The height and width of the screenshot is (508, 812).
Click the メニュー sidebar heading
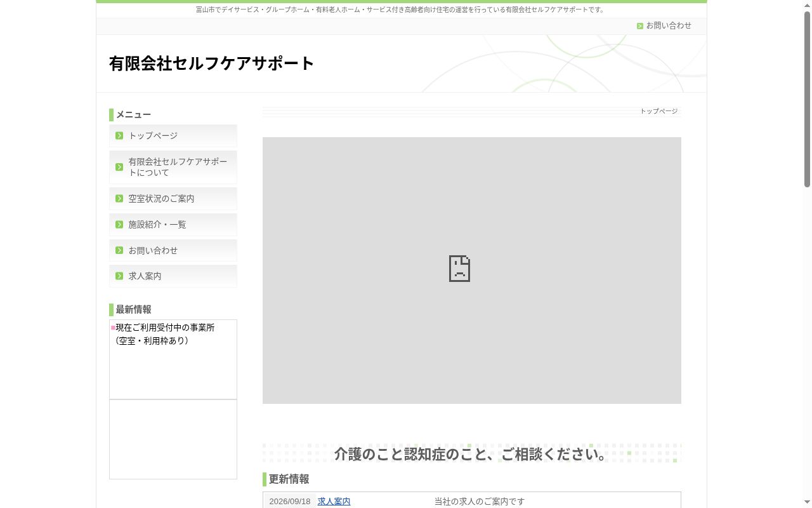click(x=133, y=115)
